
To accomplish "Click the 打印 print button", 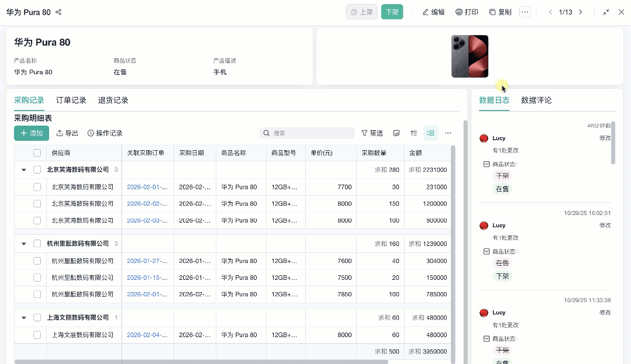I will click(467, 12).
